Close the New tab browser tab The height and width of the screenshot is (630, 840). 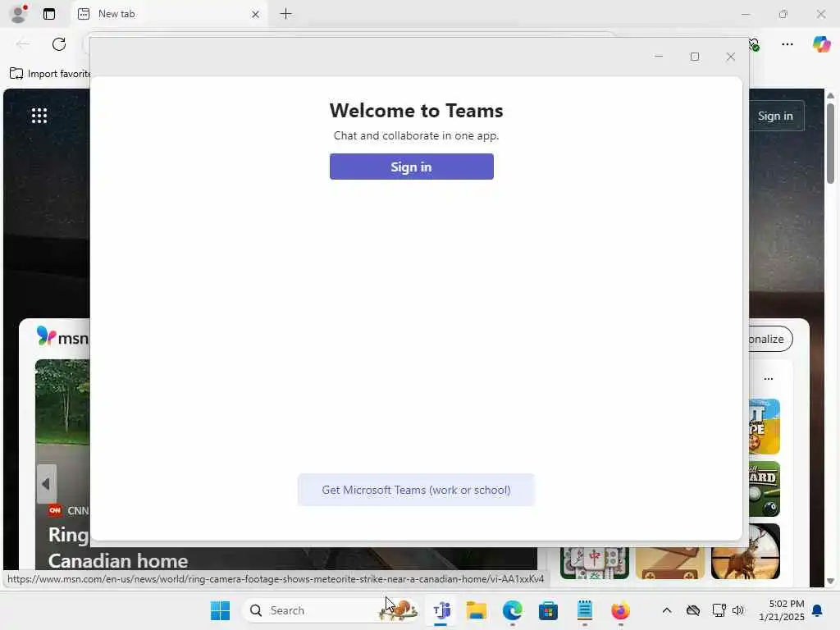point(256,15)
